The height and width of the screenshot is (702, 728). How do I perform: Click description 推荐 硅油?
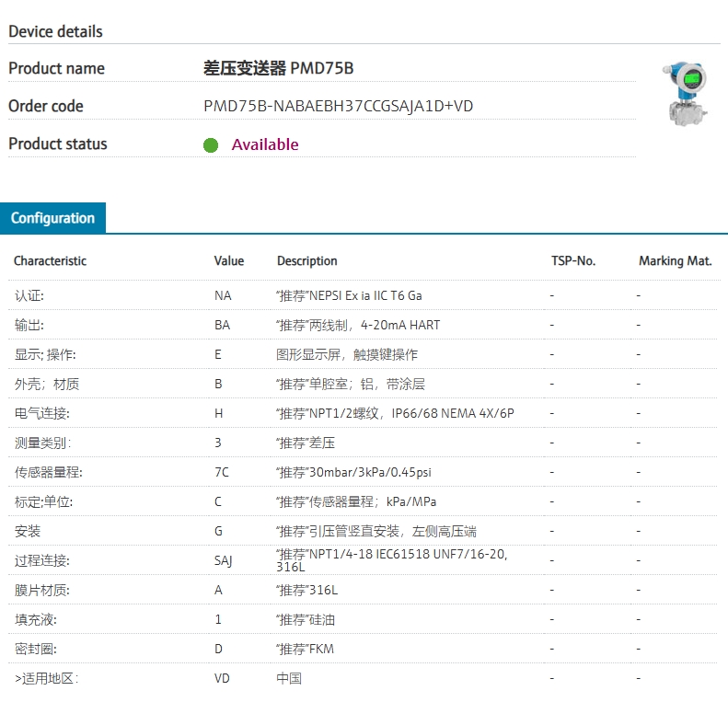coord(306,620)
